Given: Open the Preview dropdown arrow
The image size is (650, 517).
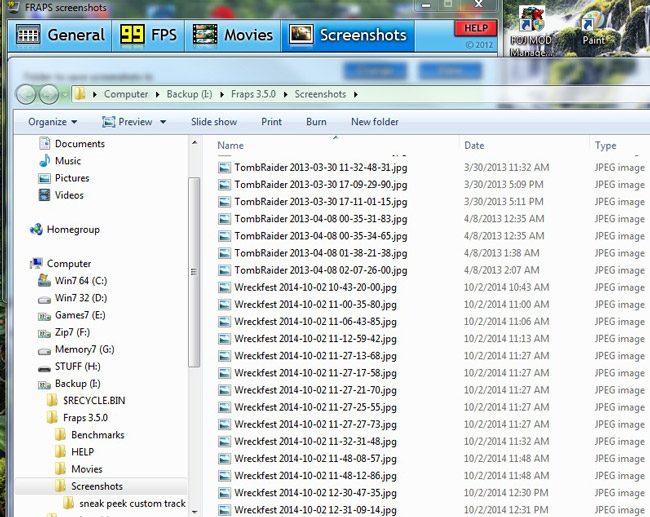Looking at the screenshot, I should point(163,122).
